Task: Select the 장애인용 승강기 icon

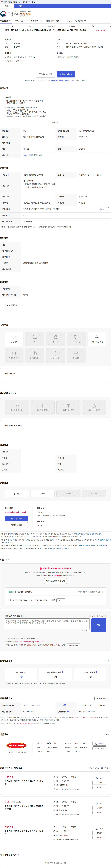Action: 43,407
